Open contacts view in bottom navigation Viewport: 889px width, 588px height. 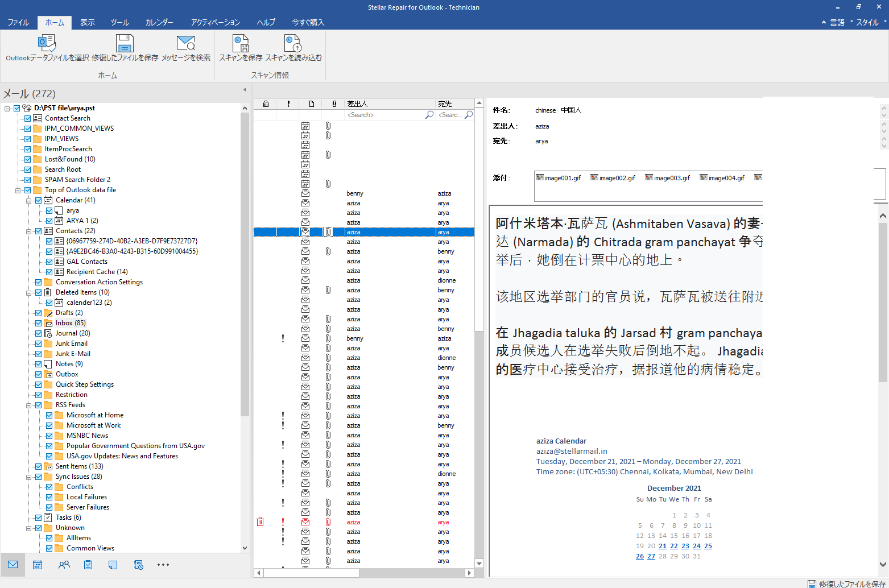click(64, 565)
